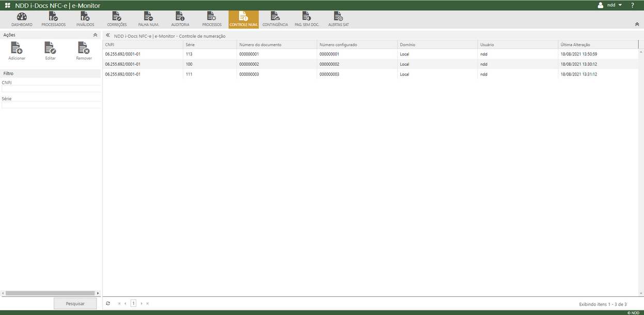Screen dimensions: 644x315
Task: Open the Contingência tab
Action: [x=275, y=19]
